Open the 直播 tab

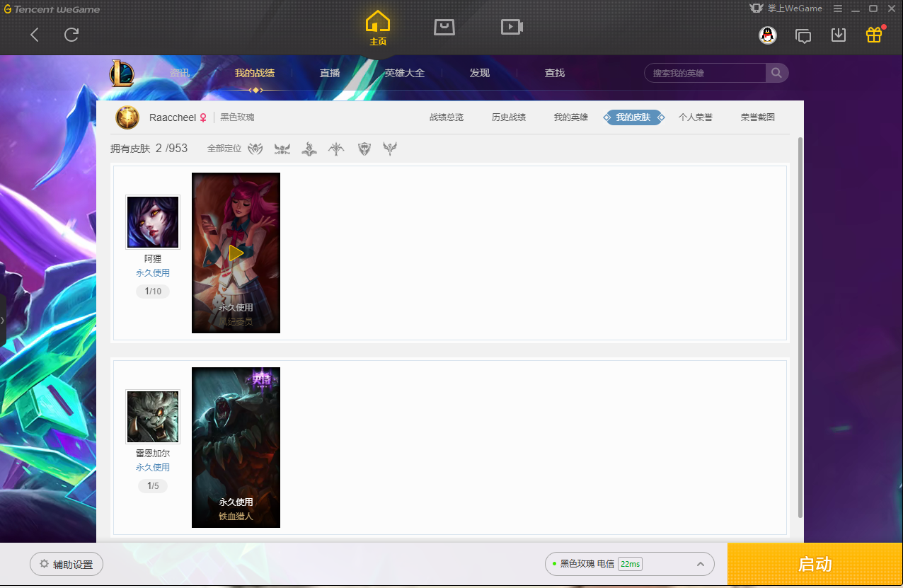pos(330,73)
